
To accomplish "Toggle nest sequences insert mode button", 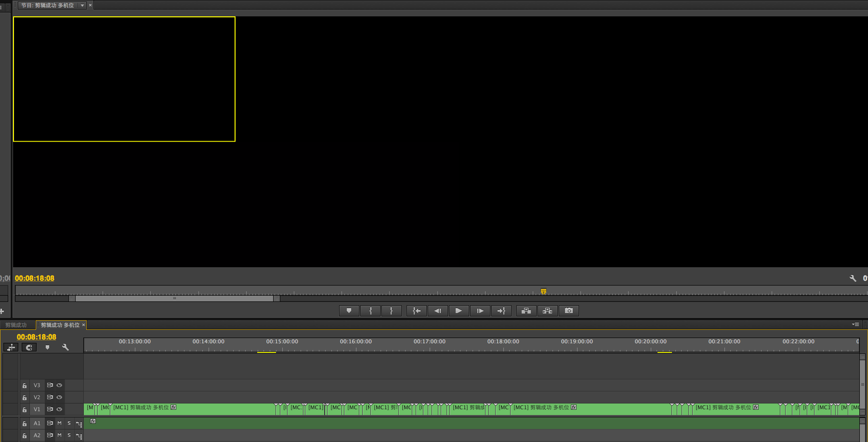I will pos(11,348).
